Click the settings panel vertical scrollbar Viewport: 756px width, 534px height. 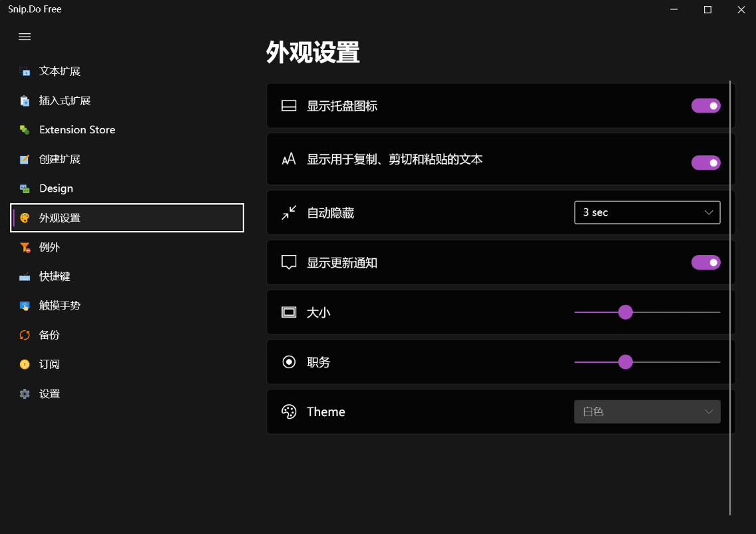point(730,298)
